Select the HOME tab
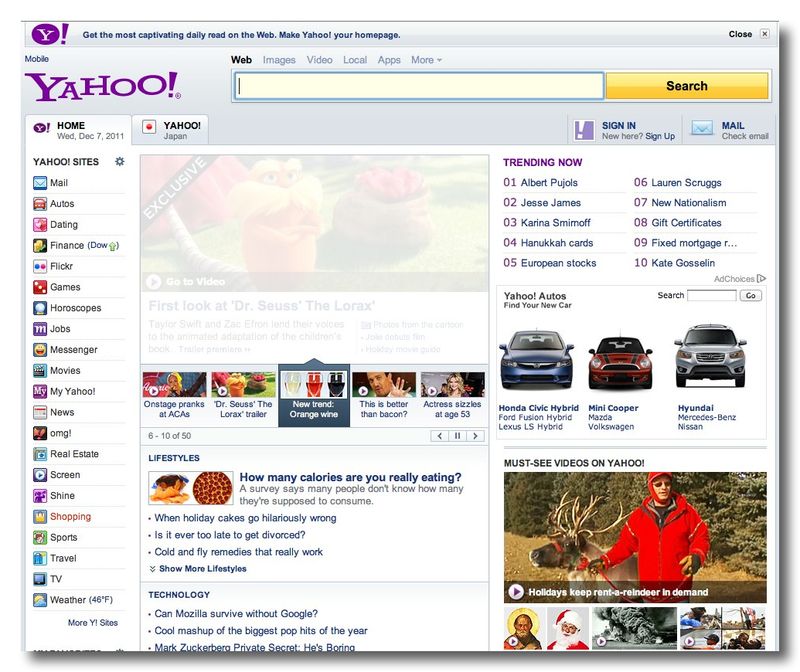The height and width of the screenshot is (672, 800). pos(79,130)
